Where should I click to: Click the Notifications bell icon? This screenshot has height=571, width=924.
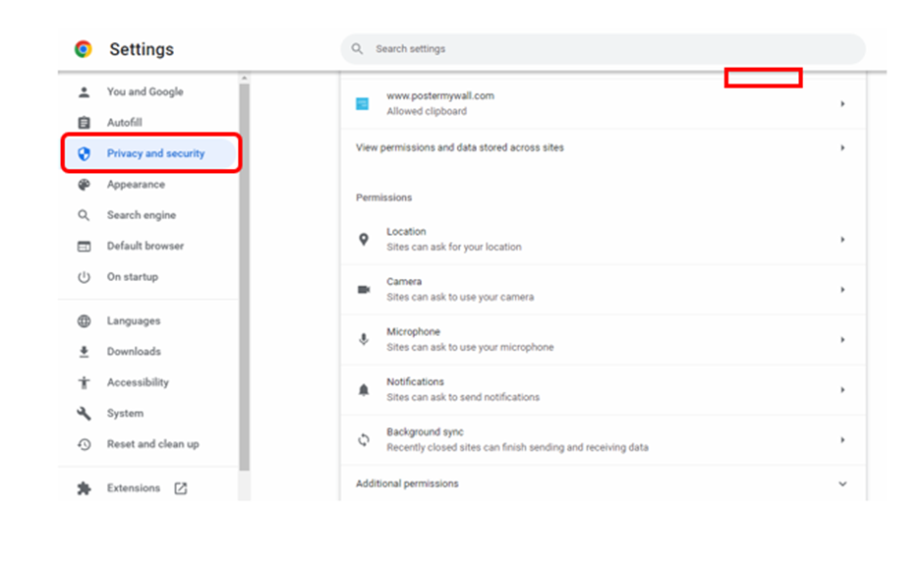[364, 389]
